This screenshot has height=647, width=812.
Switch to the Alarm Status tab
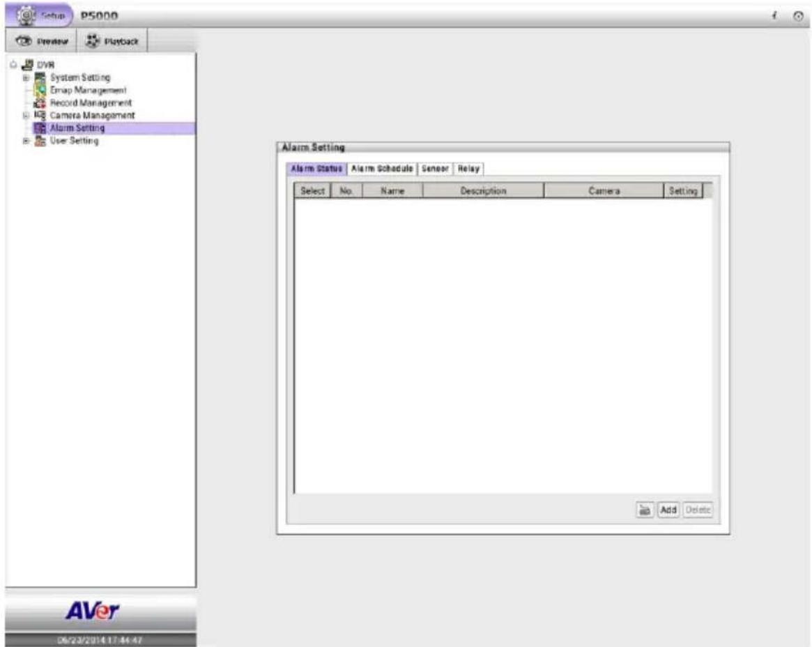pyautogui.click(x=316, y=169)
